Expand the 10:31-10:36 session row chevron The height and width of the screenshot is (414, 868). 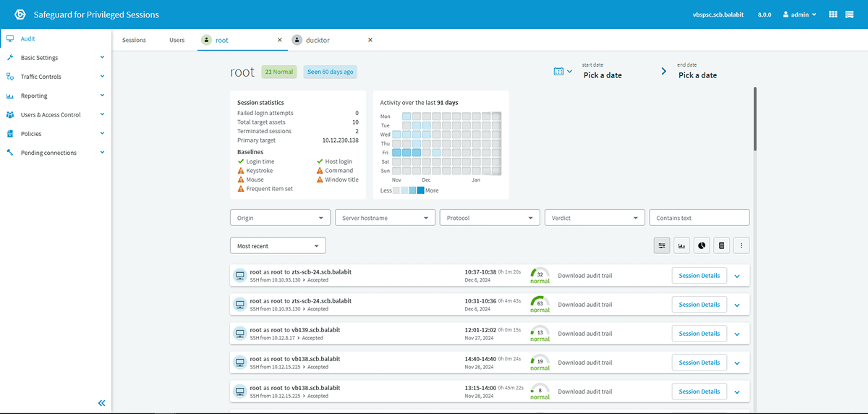pyautogui.click(x=737, y=305)
